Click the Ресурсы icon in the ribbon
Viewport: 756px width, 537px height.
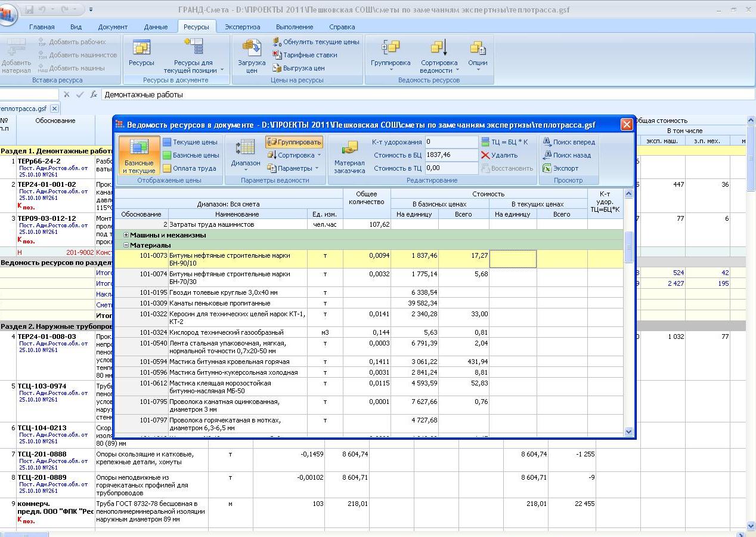click(141, 48)
